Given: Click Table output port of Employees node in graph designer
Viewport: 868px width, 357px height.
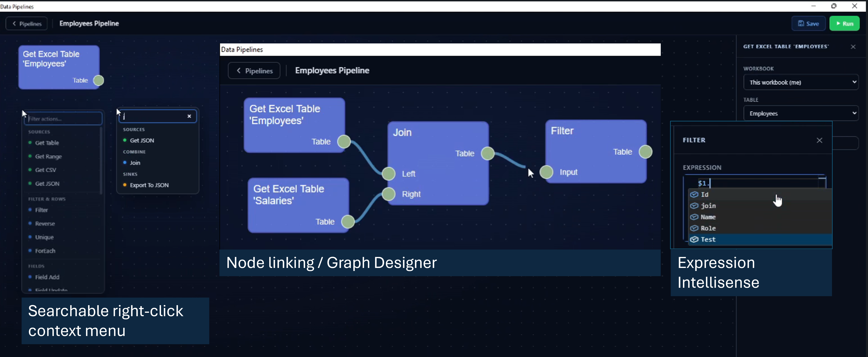Looking at the screenshot, I should tap(344, 142).
